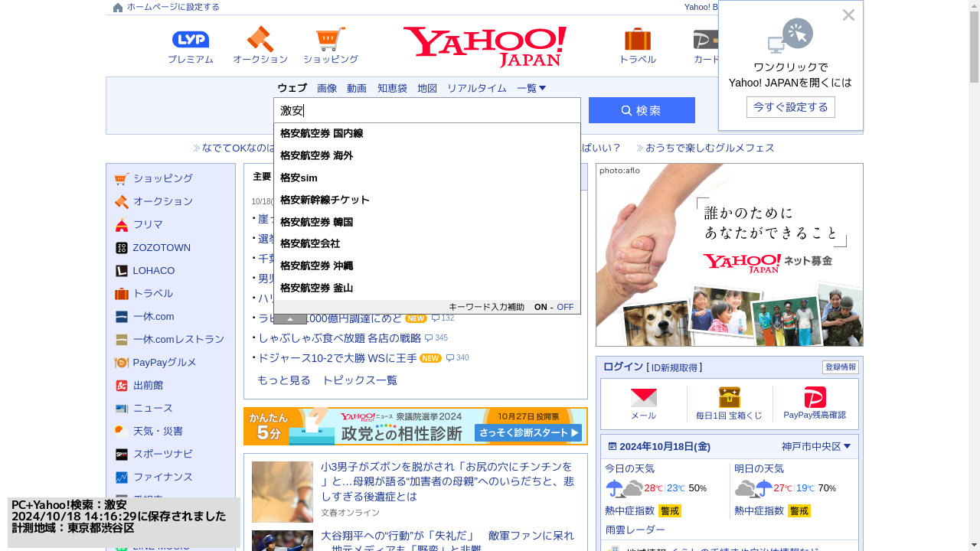Select the 地図 search tab
980x551 pixels.
pyautogui.click(x=427, y=88)
